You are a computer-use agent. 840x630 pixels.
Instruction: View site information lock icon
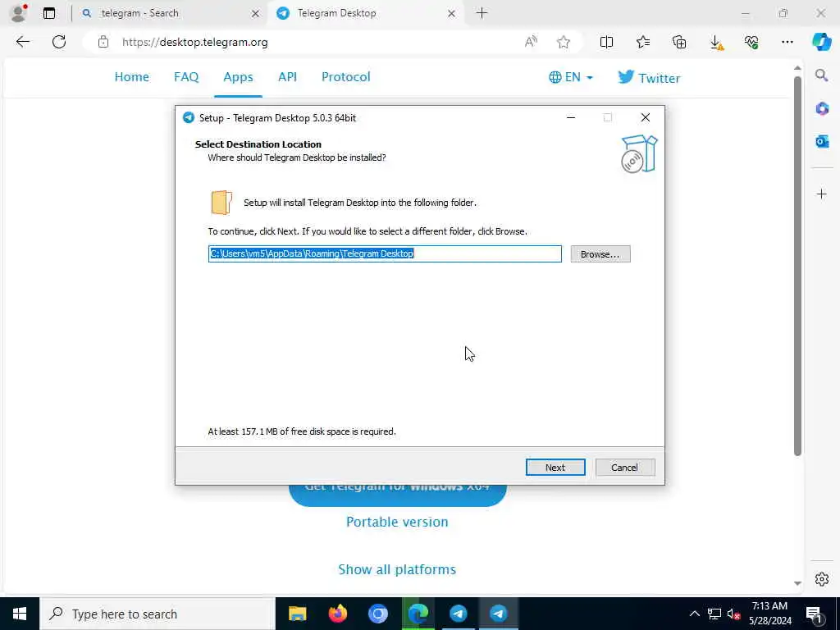click(103, 42)
